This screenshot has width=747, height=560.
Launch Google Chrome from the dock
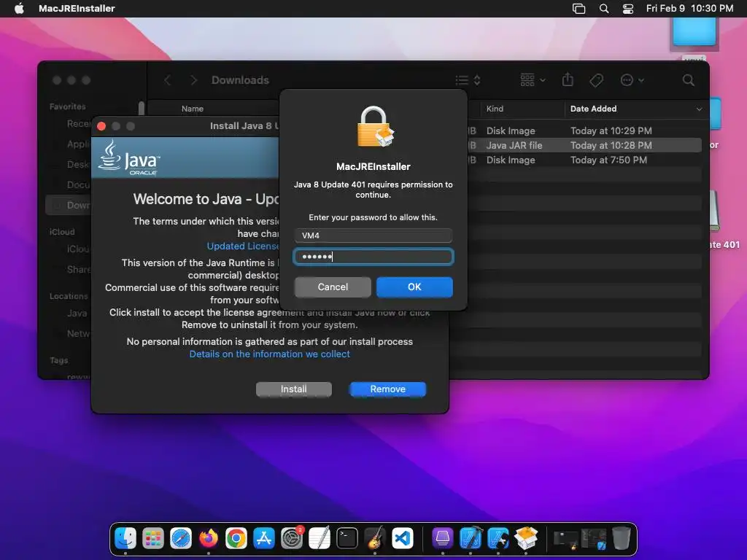point(236,539)
